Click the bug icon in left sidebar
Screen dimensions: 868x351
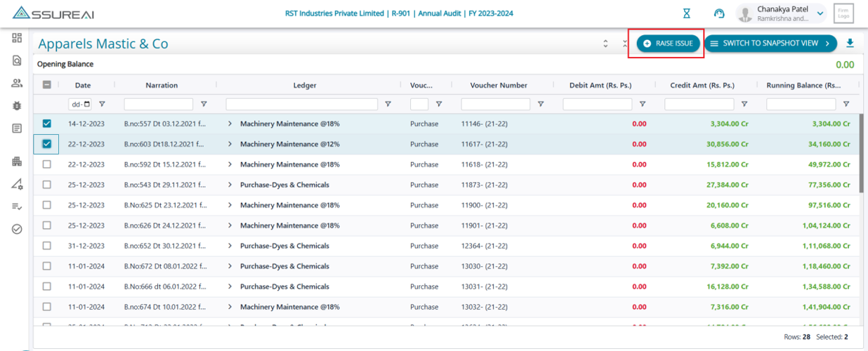(17, 105)
